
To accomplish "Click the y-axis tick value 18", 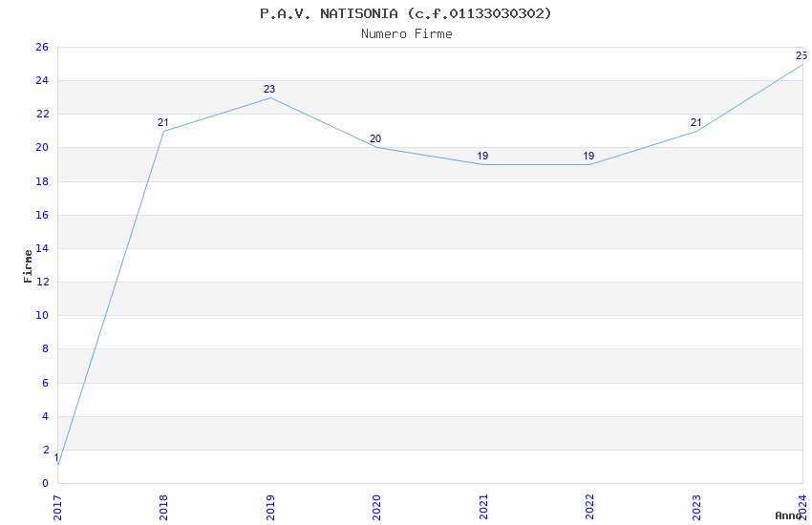I will (x=42, y=181).
